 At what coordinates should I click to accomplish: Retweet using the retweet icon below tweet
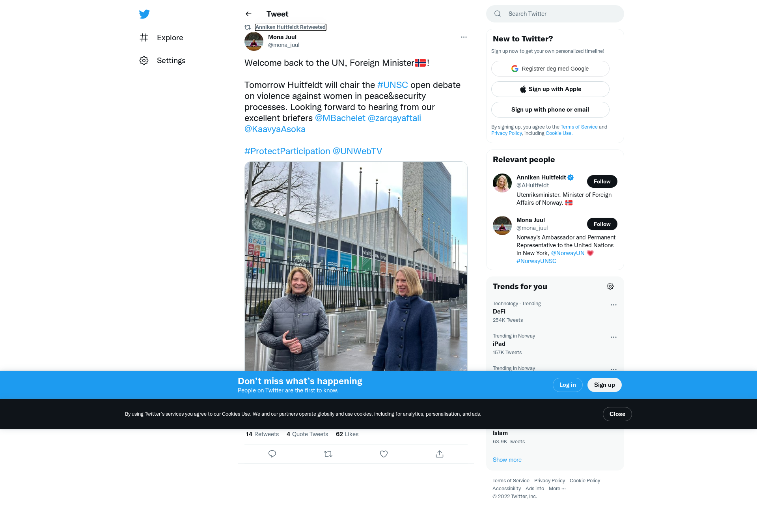pos(328,454)
